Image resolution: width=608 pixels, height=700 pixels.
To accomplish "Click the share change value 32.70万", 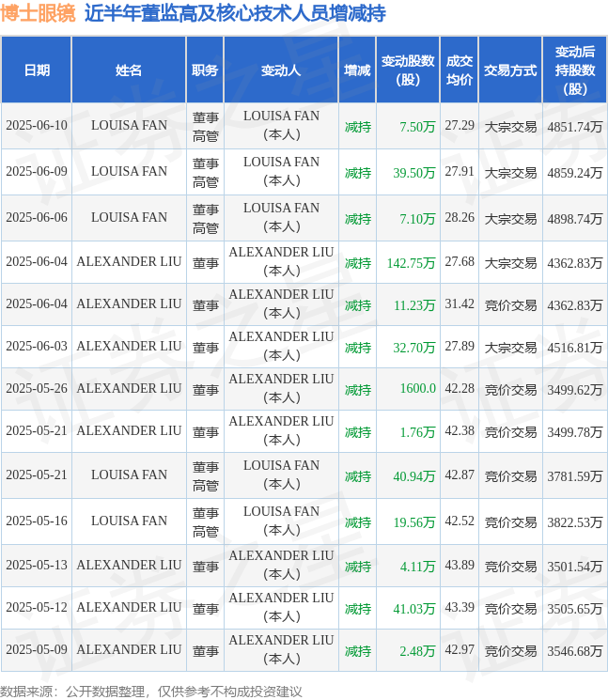I will (414, 348).
